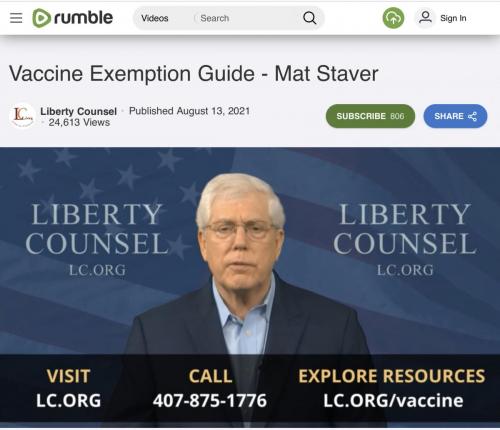
Task: Click the Sign In link
Action: pyautogui.click(x=453, y=18)
